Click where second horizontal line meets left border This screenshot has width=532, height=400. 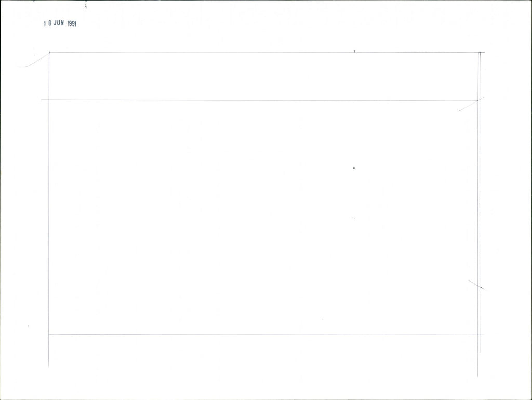coord(49,100)
